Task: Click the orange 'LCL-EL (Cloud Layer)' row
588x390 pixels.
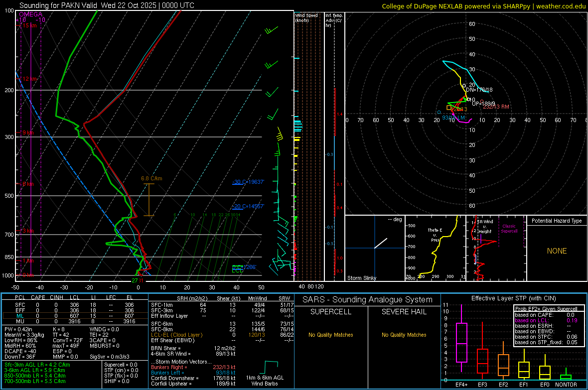Action: click(222, 335)
